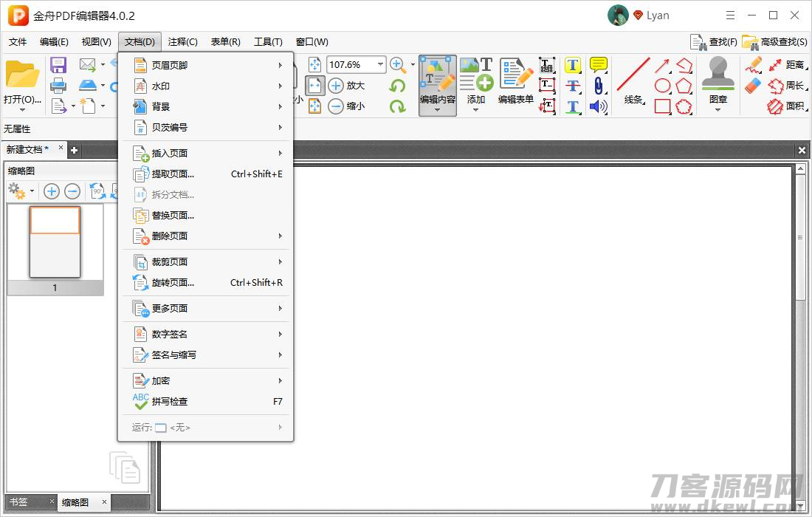
Task: Expand the 数字签名 submenu
Action: pos(206,335)
